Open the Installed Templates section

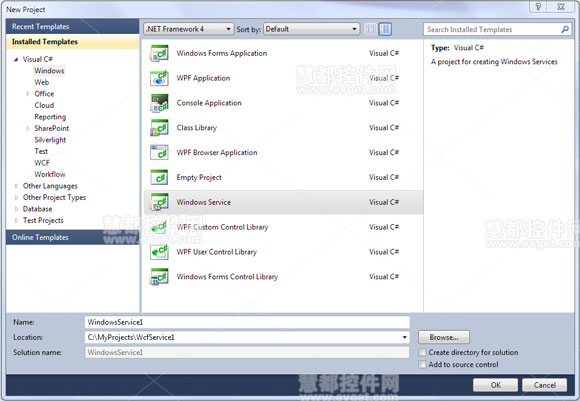pyautogui.click(x=72, y=41)
